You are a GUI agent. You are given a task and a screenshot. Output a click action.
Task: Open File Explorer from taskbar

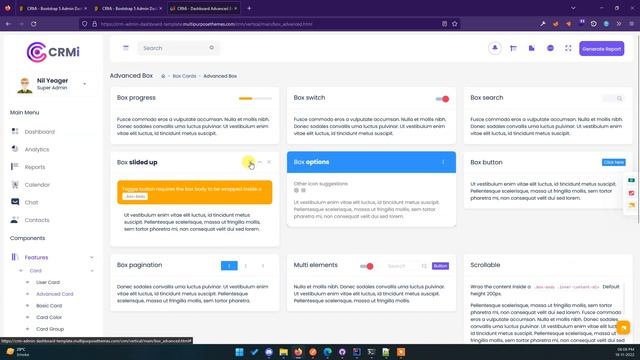coord(284,352)
